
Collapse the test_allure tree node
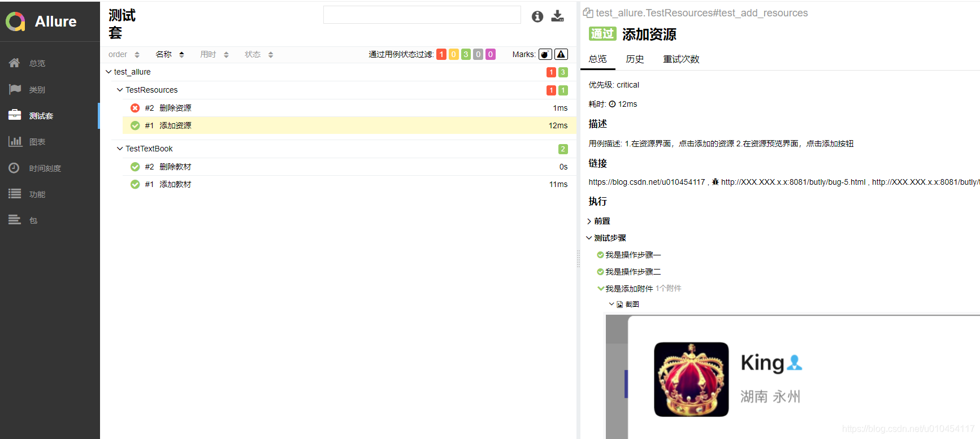coord(109,72)
